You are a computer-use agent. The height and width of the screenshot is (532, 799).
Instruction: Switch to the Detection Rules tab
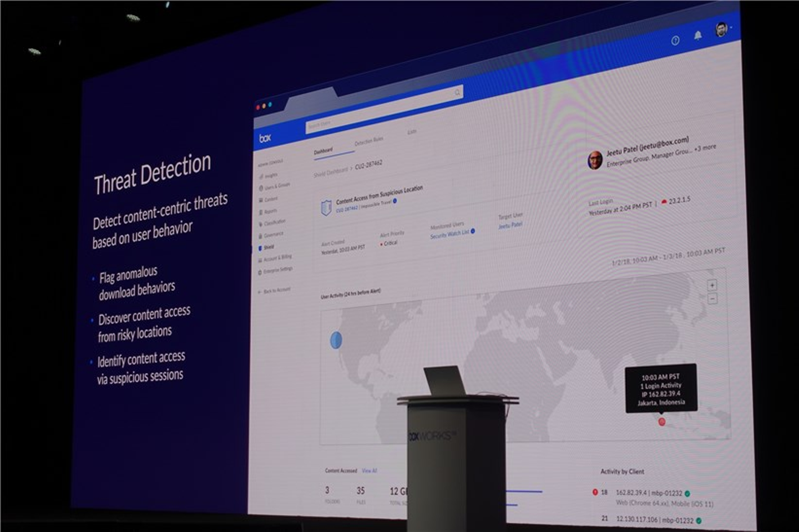point(369,141)
